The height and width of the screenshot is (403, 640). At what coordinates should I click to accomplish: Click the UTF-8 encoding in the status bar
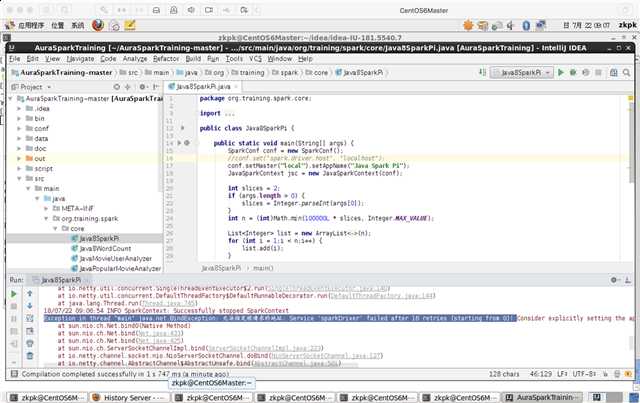[x=584, y=374]
